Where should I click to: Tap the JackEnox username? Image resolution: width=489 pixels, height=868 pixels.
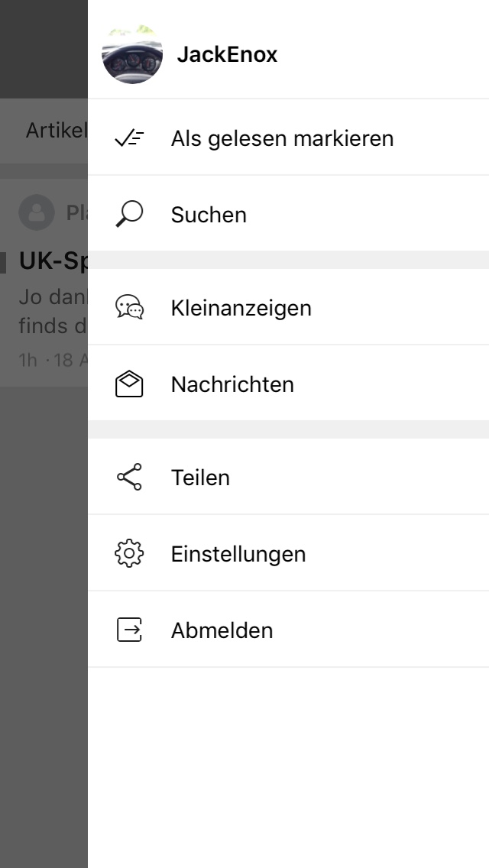(x=227, y=55)
